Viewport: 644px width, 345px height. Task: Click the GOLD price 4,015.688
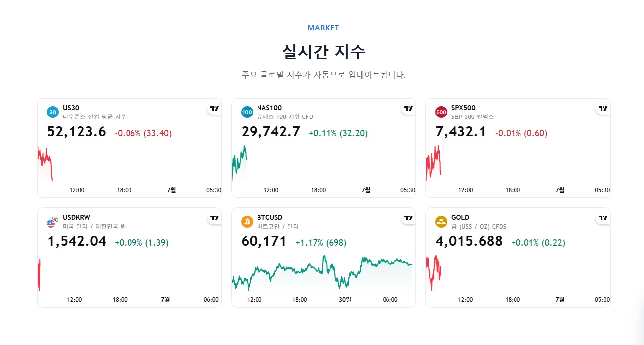[469, 241]
